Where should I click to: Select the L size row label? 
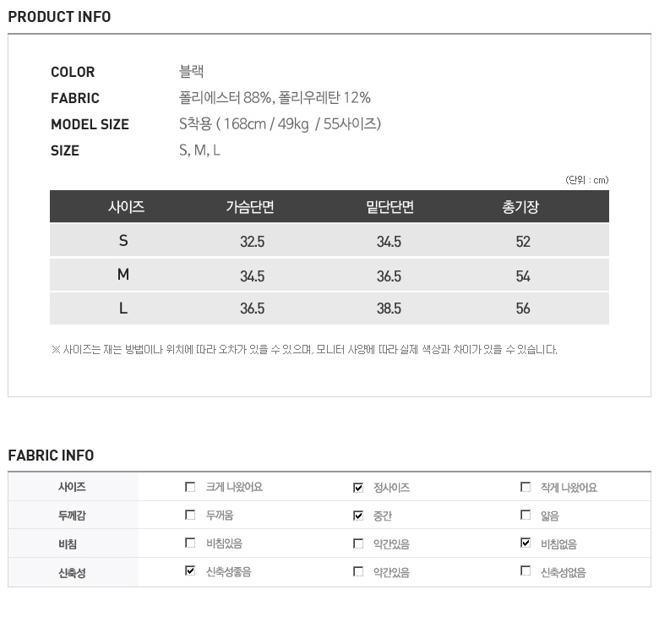point(123,308)
